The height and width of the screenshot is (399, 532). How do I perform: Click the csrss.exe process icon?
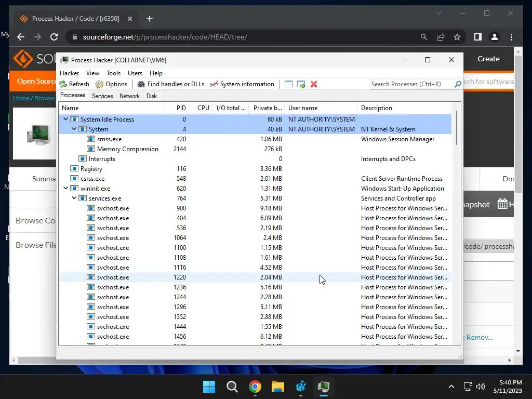(x=74, y=179)
